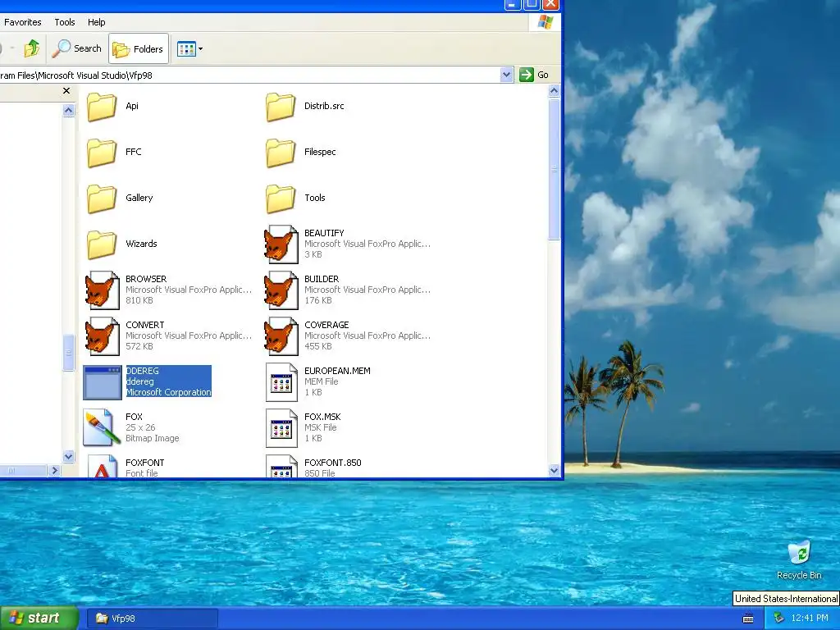Select the FOXFONT.850 file icon

(x=281, y=466)
